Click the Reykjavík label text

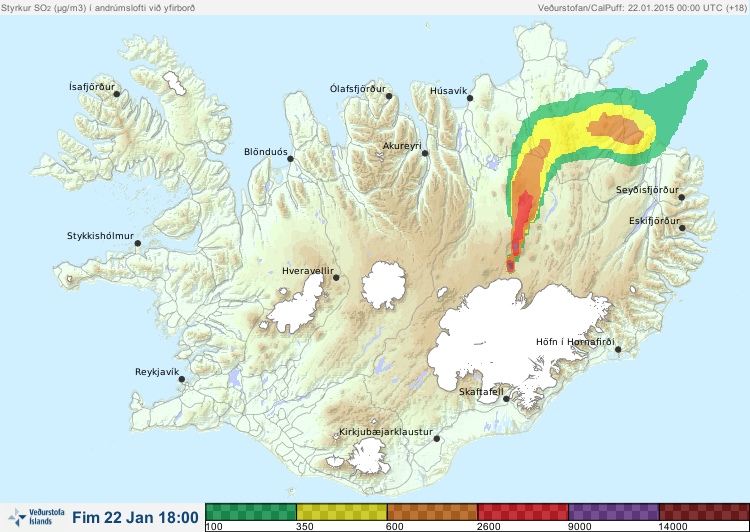coord(157,372)
